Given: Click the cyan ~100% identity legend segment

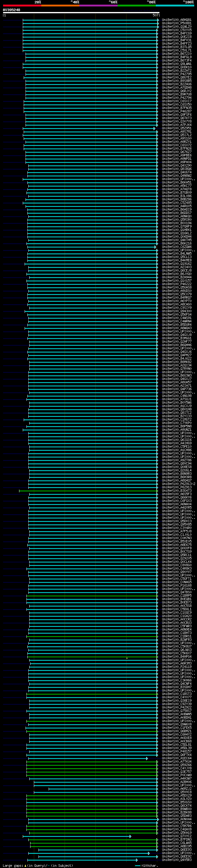Looking at the screenshot, I should (175, 6).
